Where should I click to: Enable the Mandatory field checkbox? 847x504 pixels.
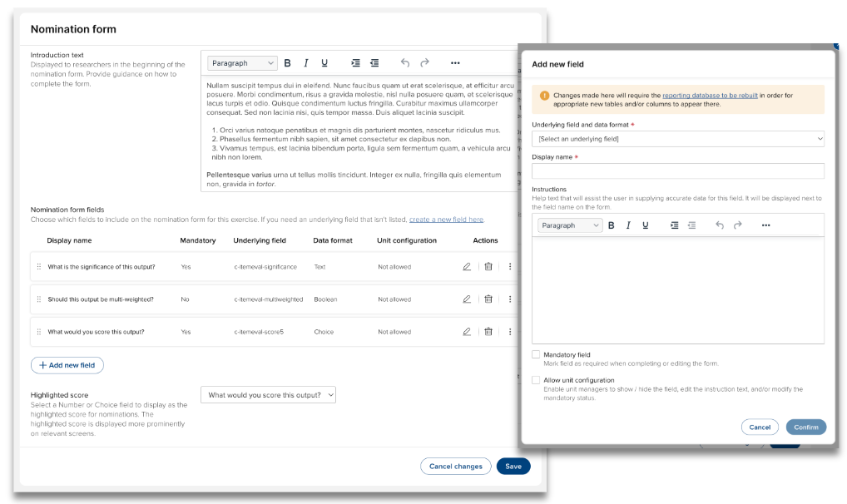coord(537,354)
